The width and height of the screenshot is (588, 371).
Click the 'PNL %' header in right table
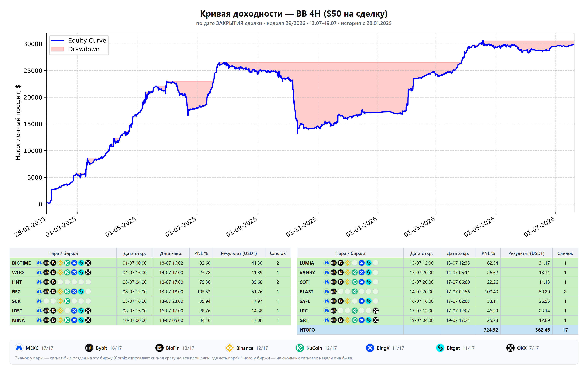point(488,253)
